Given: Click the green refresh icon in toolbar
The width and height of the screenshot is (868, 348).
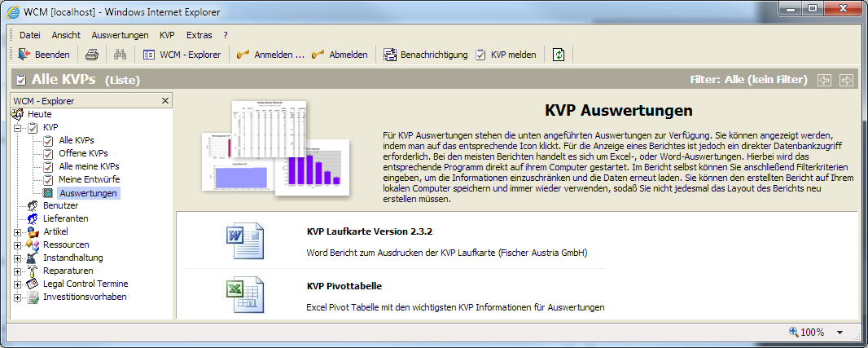Looking at the screenshot, I should click(558, 55).
